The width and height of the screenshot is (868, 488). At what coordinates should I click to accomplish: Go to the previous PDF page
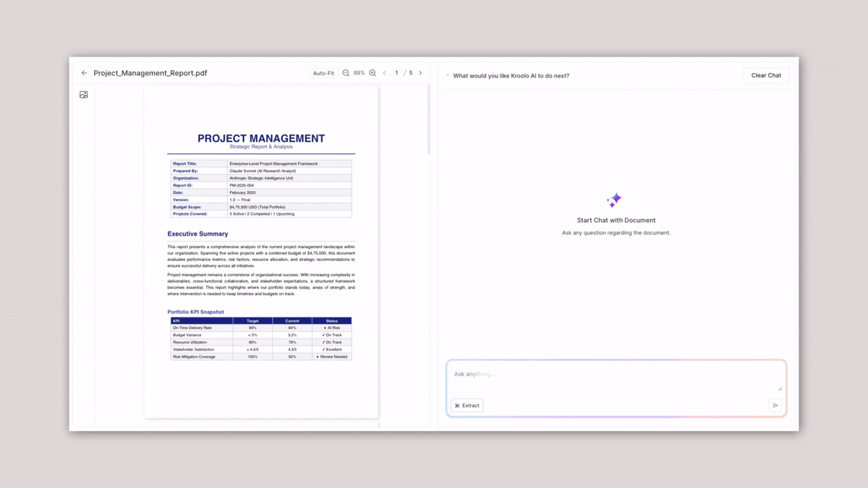pos(384,73)
